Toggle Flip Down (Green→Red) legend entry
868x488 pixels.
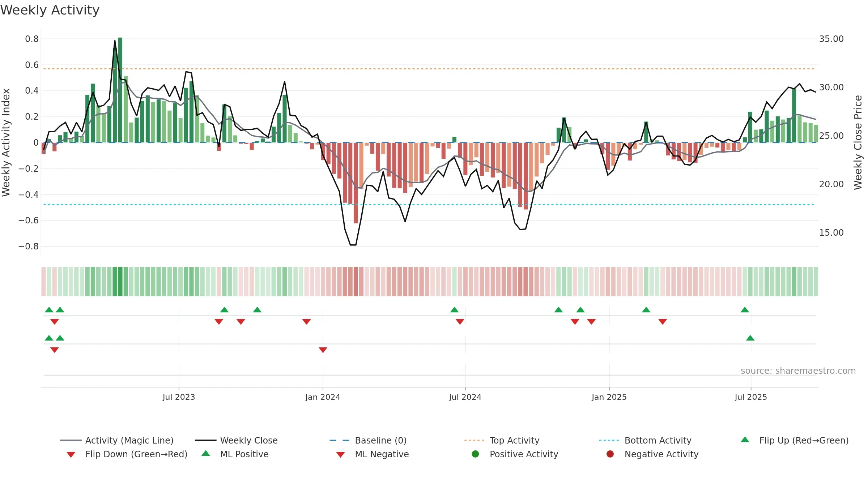[127, 454]
